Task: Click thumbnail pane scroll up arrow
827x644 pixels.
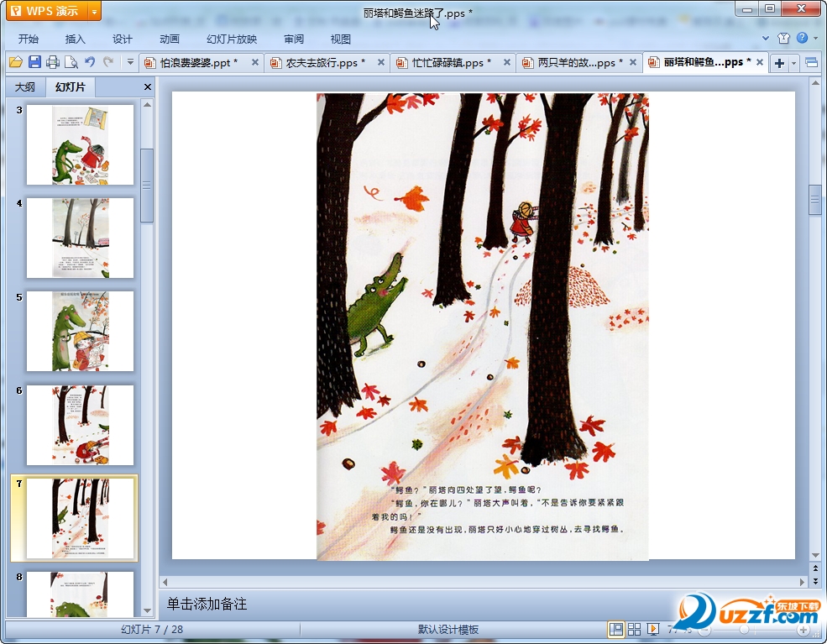Action: pos(147,104)
